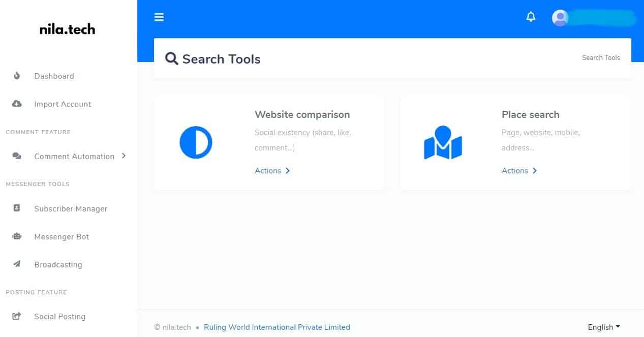The width and height of the screenshot is (644, 337).
Task: Click the Import Account cloud icon
Action: pos(17,104)
